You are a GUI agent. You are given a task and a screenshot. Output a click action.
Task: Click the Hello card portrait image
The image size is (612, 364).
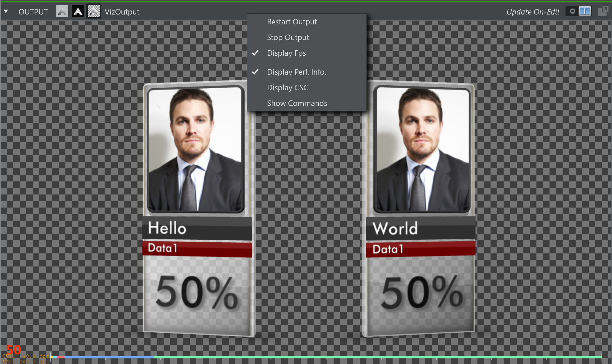click(x=196, y=149)
